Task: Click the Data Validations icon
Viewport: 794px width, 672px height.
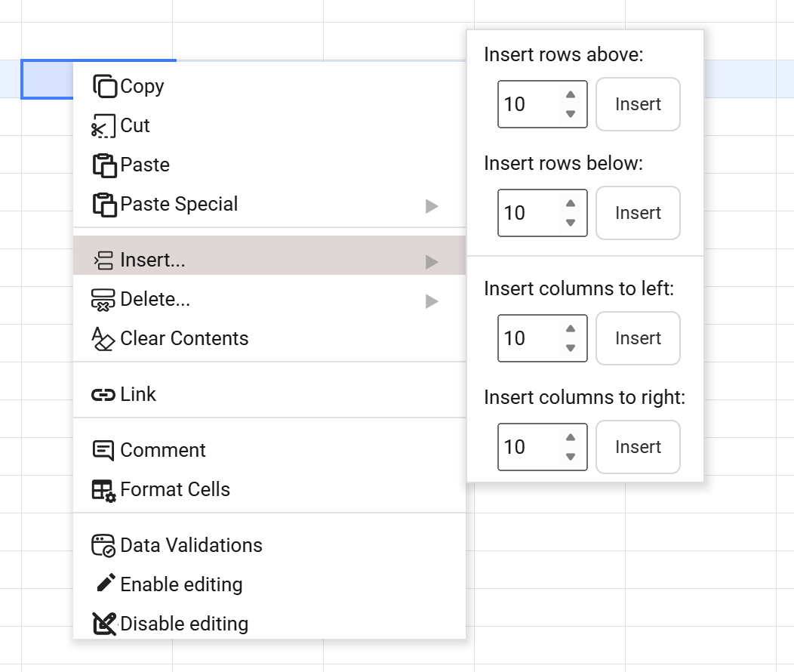Action: (103, 546)
